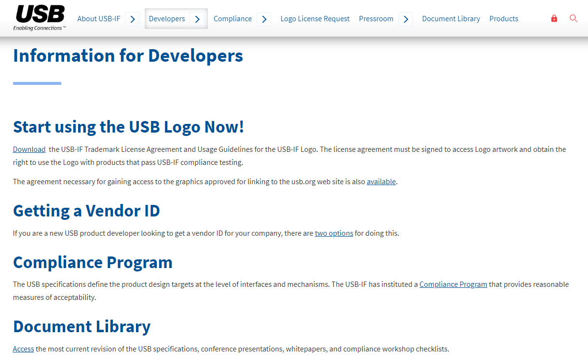Image resolution: width=588 pixels, height=364 pixels.
Task: Expand the Developers submenu chevron
Action: click(x=197, y=19)
